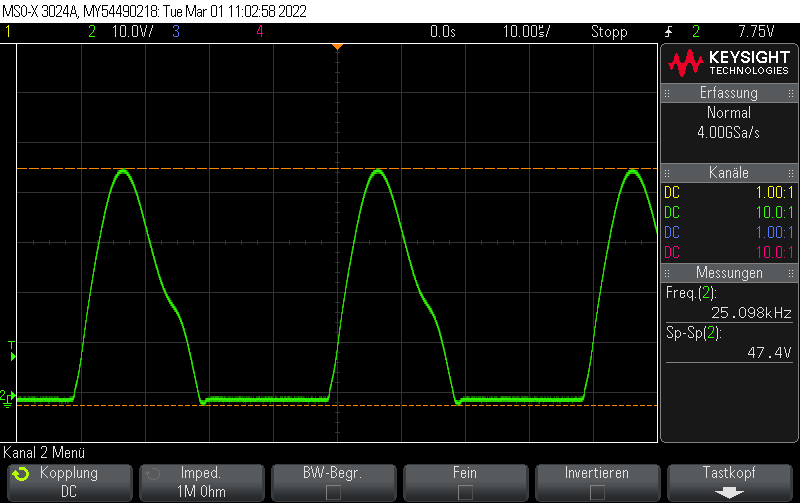Click the Kopplung rotary selection icon

(21, 474)
